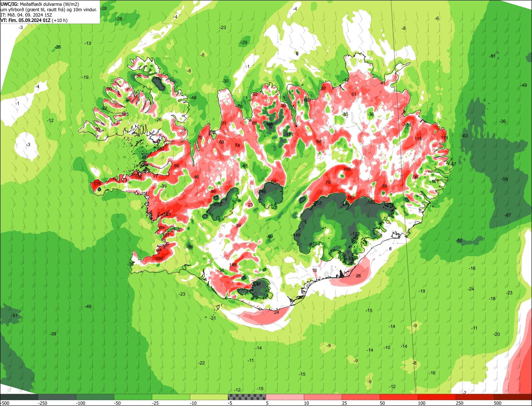Click the map value 90
The width and height of the screenshot is (532, 406).
[x=283, y=105]
